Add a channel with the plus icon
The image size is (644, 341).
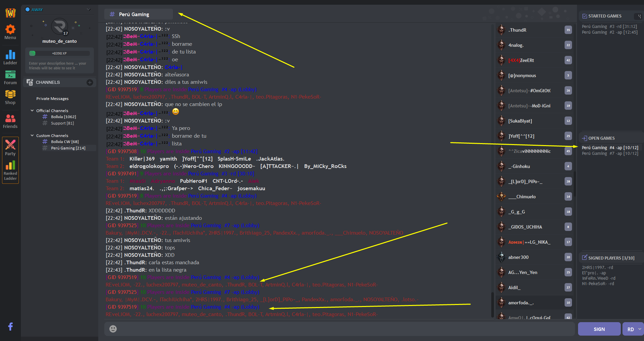click(90, 82)
